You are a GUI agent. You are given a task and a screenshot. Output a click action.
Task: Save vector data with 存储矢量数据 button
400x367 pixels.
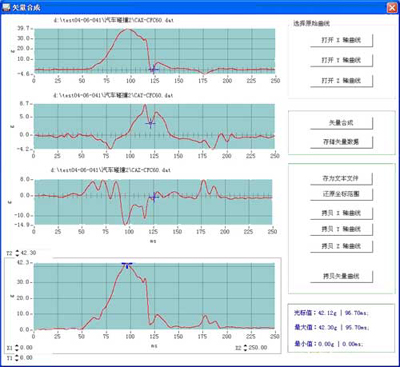click(341, 142)
